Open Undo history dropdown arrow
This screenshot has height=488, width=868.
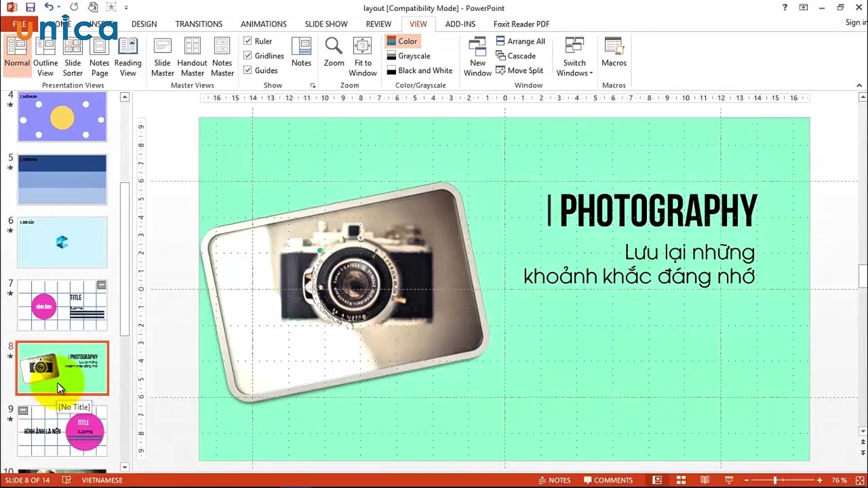click(x=59, y=7)
